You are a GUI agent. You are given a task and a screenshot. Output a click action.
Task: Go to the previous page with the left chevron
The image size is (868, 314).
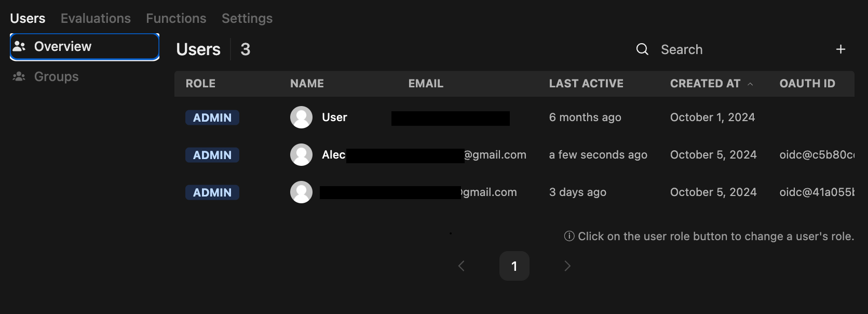pyautogui.click(x=462, y=266)
